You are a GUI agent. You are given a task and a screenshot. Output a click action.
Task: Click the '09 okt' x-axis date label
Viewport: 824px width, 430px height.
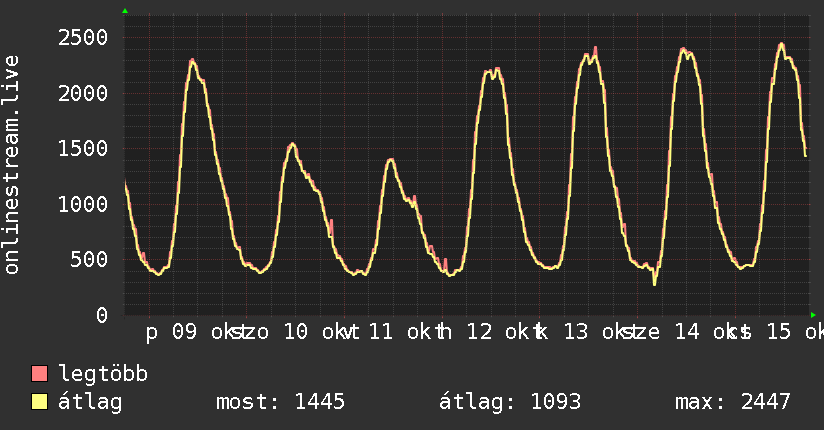point(211,332)
